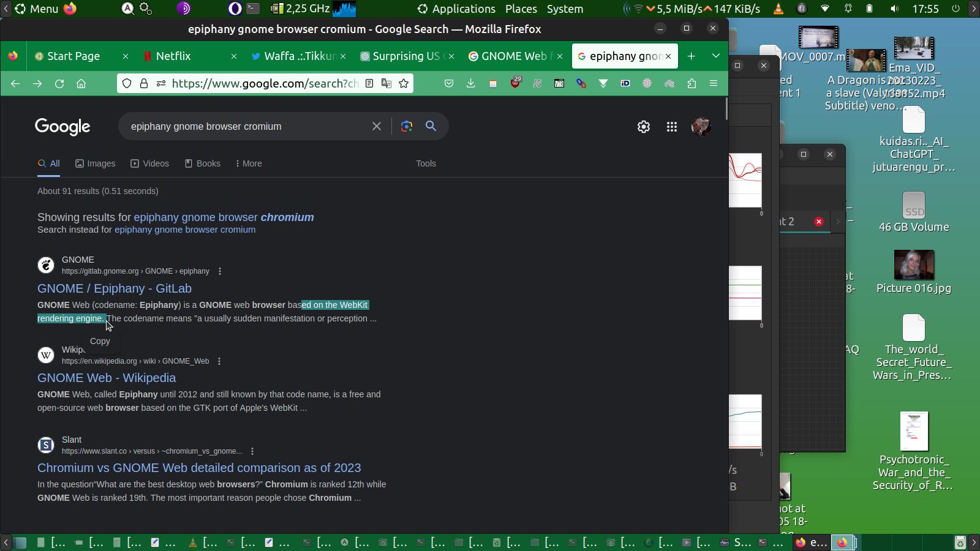Open Psychotronic War PDF on desktop

914,431
